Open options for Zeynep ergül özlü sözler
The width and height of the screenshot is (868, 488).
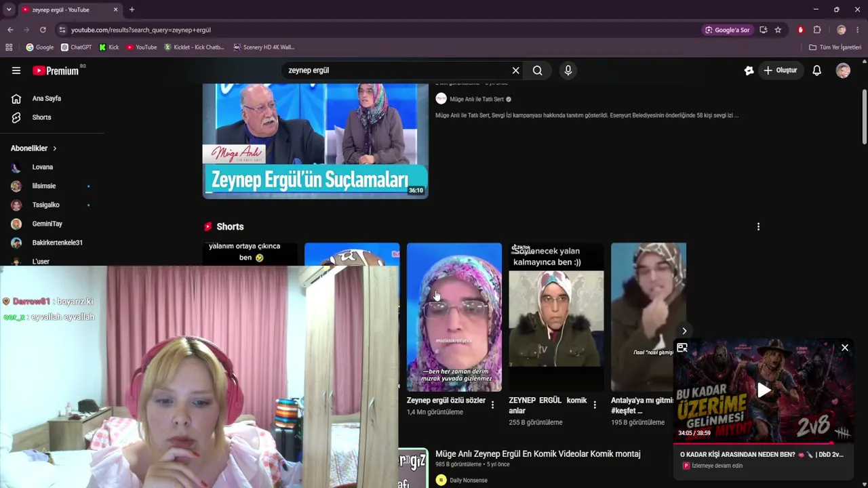pos(493,405)
